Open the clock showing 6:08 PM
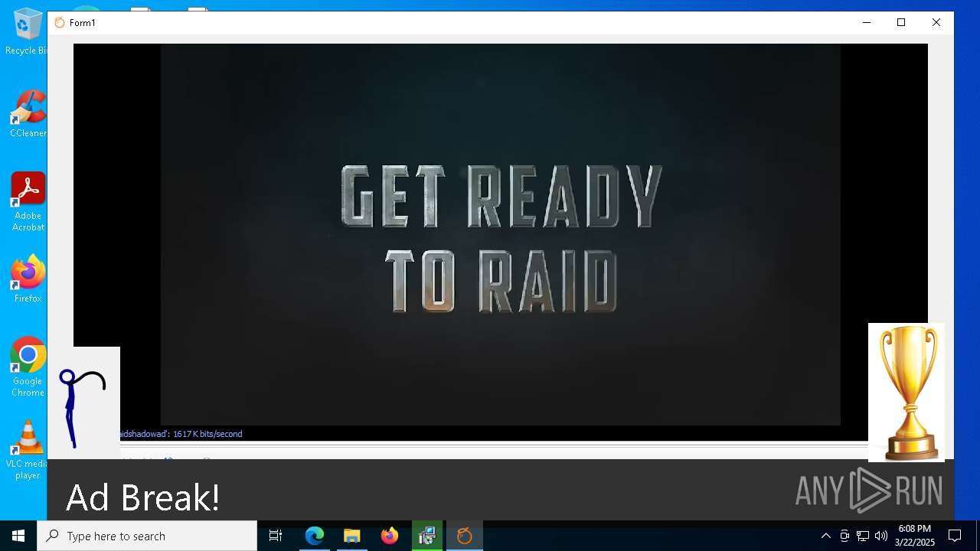Image resolution: width=980 pixels, height=551 pixels. 915,536
